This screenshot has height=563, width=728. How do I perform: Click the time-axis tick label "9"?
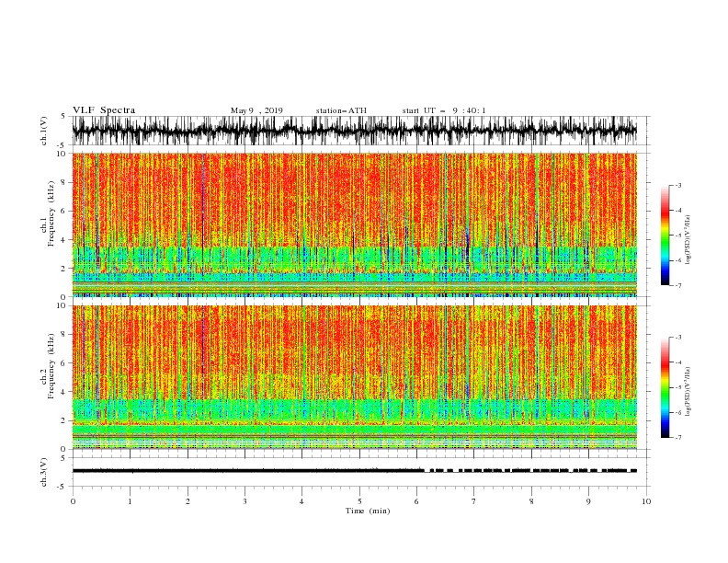coord(588,501)
